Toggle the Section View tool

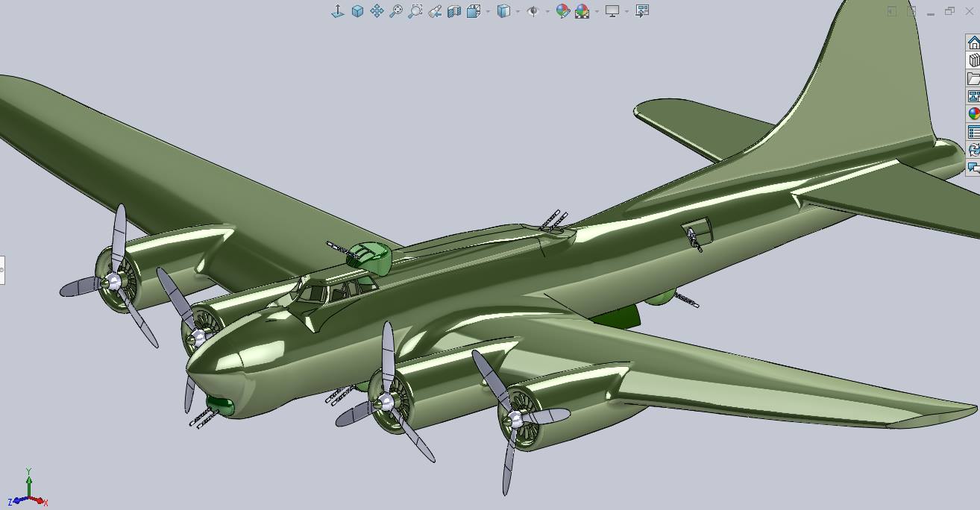tap(454, 11)
